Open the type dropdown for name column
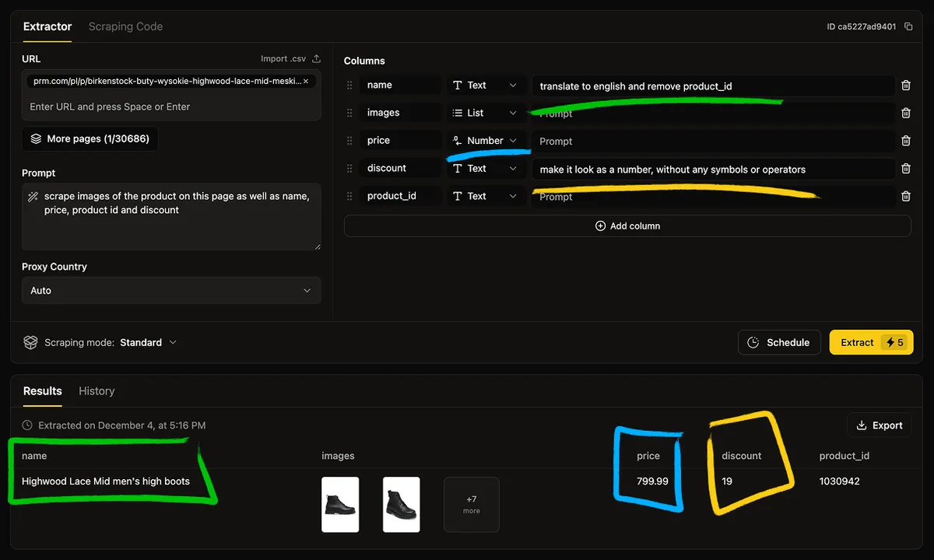The image size is (934, 560). (485, 86)
